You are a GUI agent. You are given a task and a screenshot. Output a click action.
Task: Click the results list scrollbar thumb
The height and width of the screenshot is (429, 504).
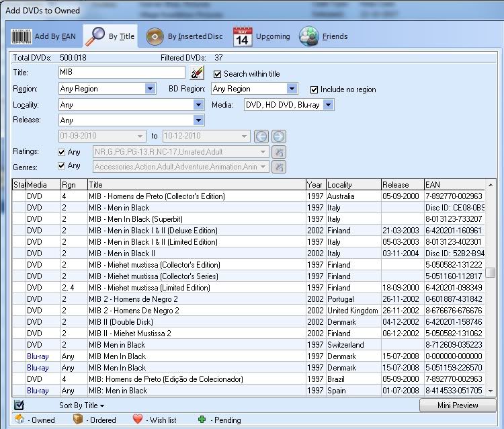(491, 272)
